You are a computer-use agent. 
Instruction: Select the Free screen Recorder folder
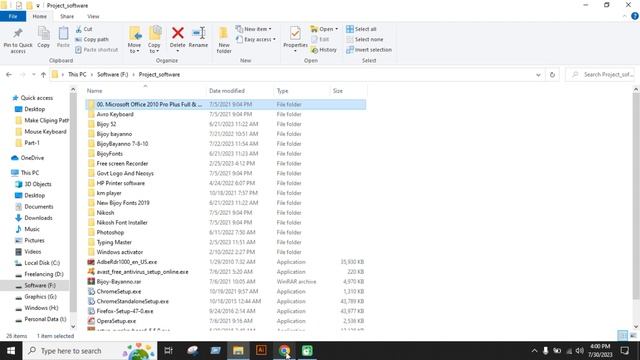pos(226,163)
